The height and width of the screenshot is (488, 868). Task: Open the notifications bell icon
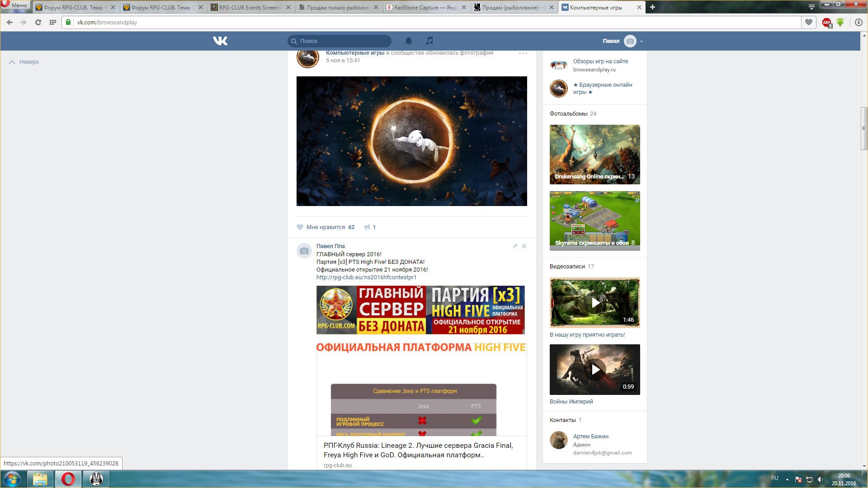[x=409, y=41]
